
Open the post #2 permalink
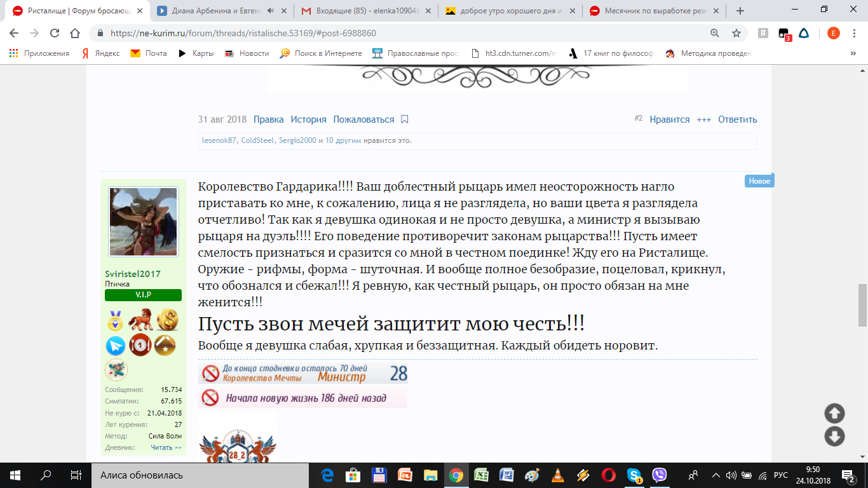(639, 118)
